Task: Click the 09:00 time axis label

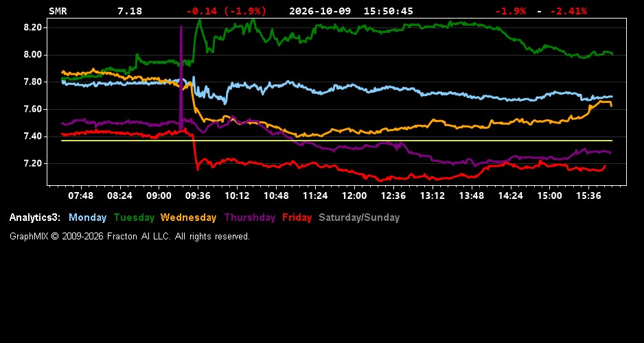Action: [159, 196]
